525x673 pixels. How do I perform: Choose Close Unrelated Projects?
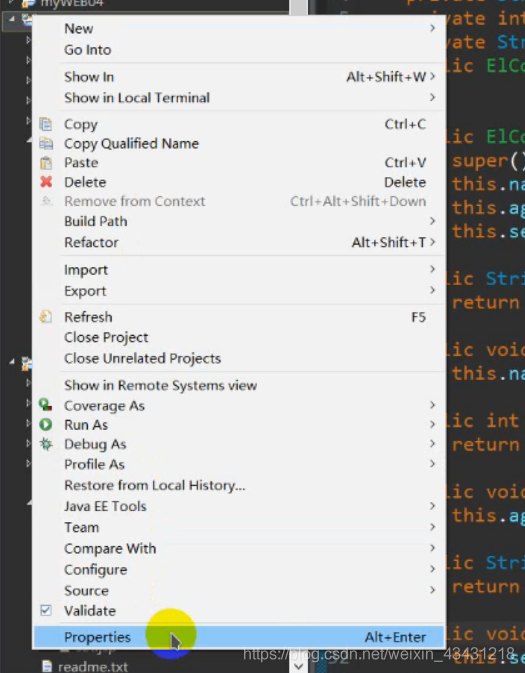click(x=239, y=358)
